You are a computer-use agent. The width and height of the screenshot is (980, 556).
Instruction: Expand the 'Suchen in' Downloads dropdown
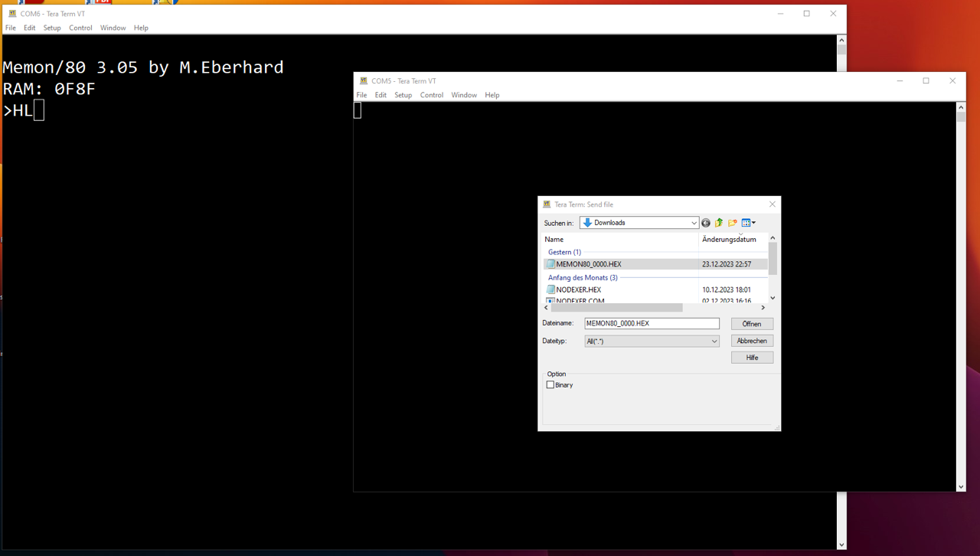tap(694, 223)
